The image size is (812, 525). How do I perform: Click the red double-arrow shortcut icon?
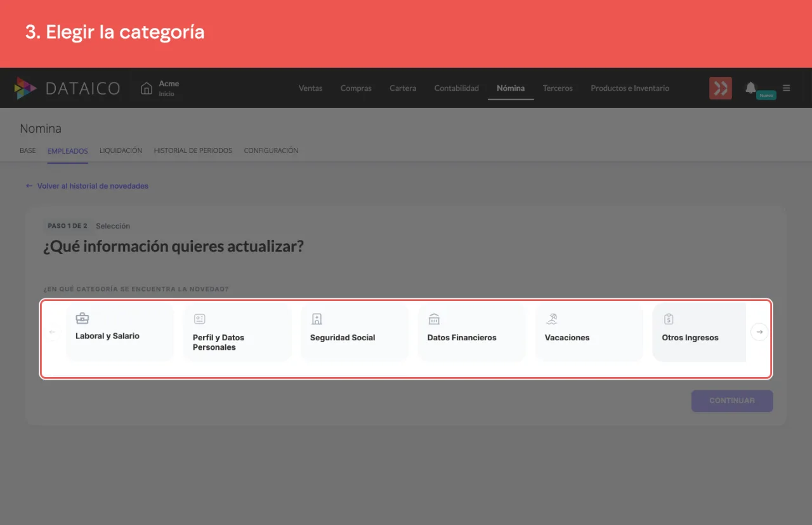point(721,88)
